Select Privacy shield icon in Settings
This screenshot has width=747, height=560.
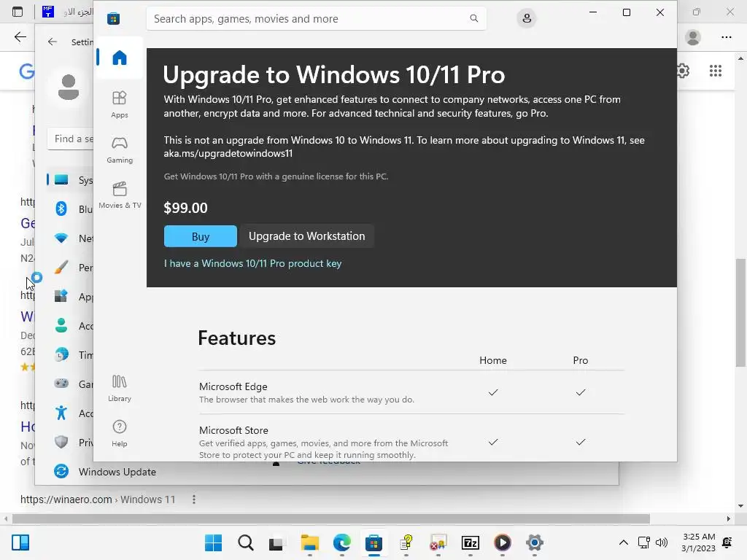(x=61, y=442)
